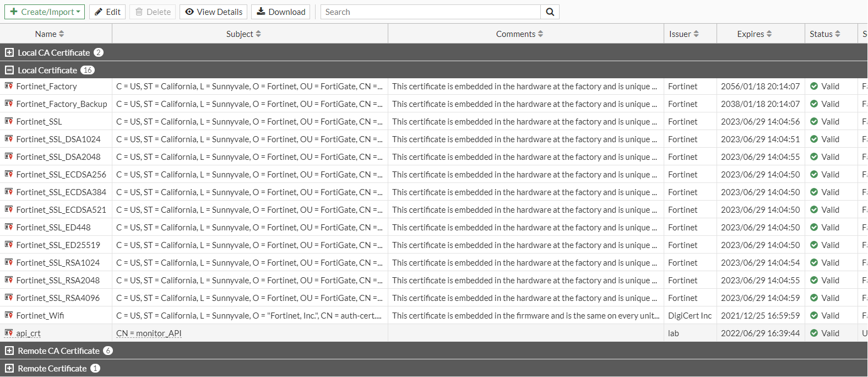This screenshot has height=377, width=868.
Task: Click the Expires column sort arrows
Action: 769,34
